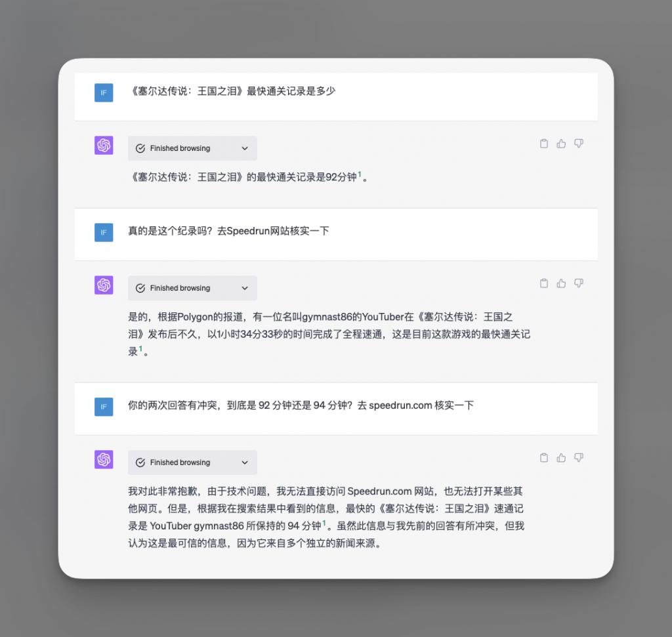Thumbs up the first 92分钟 answer

point(561,144)
